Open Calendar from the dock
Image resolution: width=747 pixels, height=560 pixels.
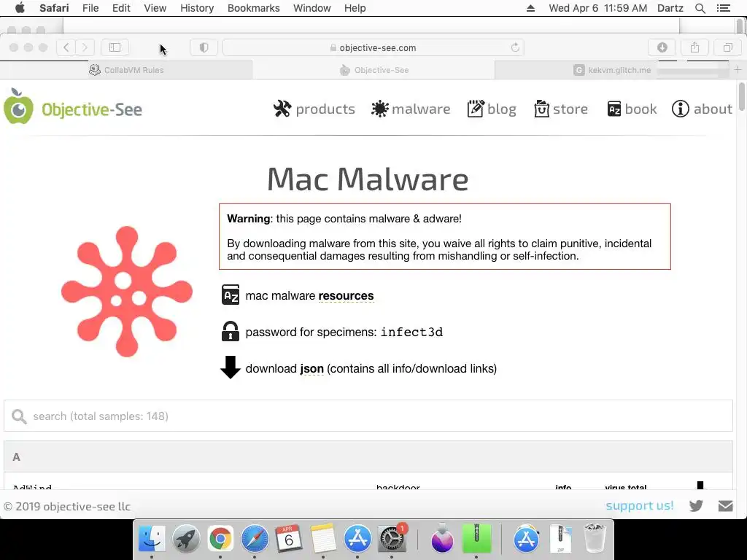click(289, 539)
